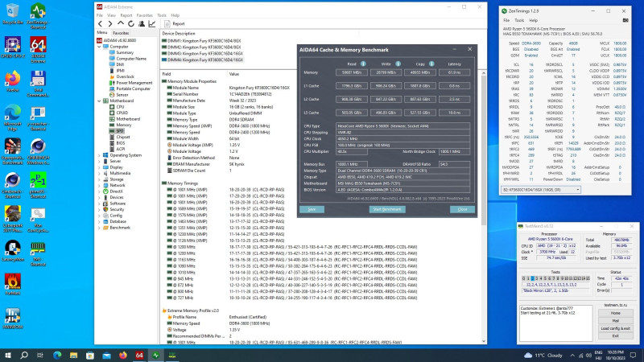Go up one level with AIDA64 up arrow

120,24
